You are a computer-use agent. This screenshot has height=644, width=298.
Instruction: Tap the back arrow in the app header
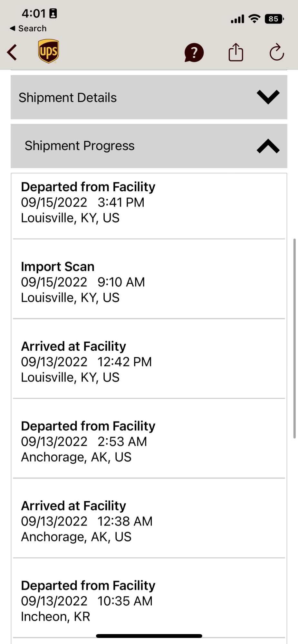(12, 52)
